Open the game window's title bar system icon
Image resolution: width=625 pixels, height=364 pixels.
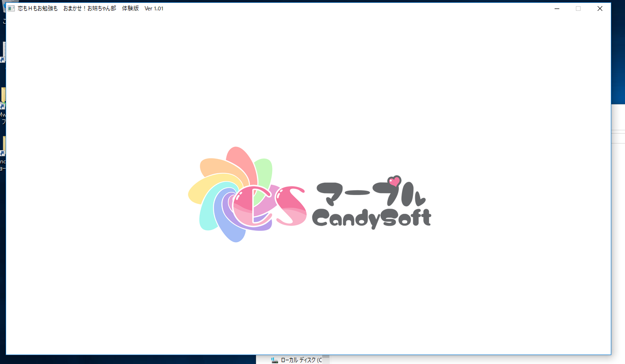coord(11,8)
